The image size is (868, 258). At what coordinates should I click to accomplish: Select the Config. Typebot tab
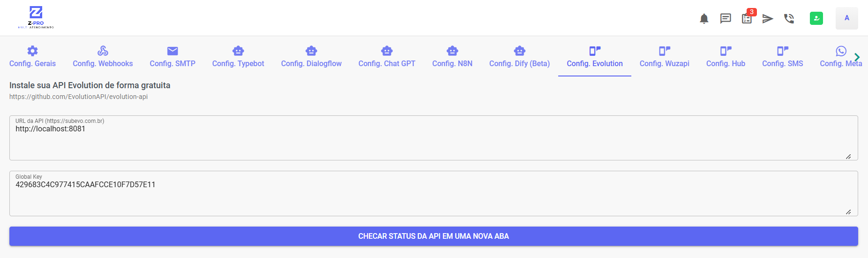pyautogui.click(x=238, y=57)
